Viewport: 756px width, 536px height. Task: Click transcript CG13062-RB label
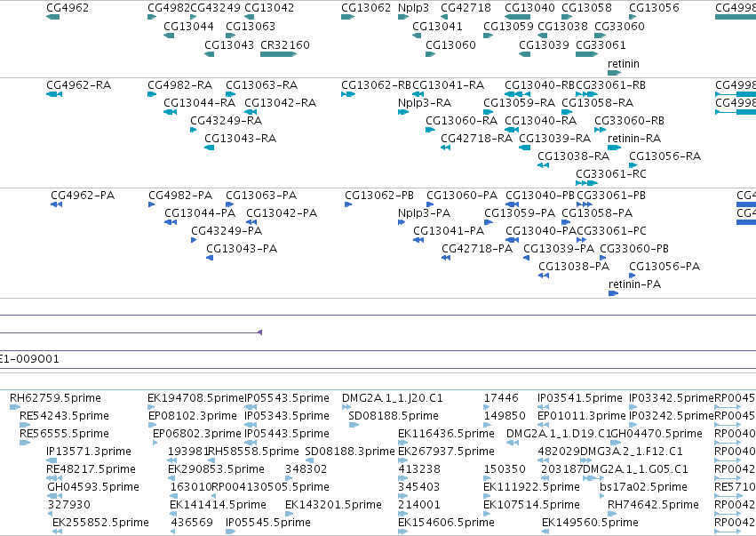(x=377, y=85)
